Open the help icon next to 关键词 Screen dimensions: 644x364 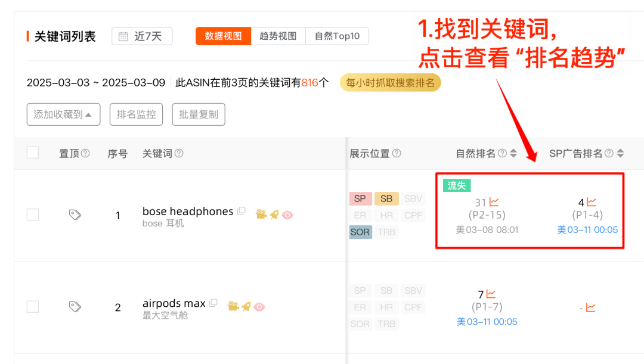click(179, 153)
